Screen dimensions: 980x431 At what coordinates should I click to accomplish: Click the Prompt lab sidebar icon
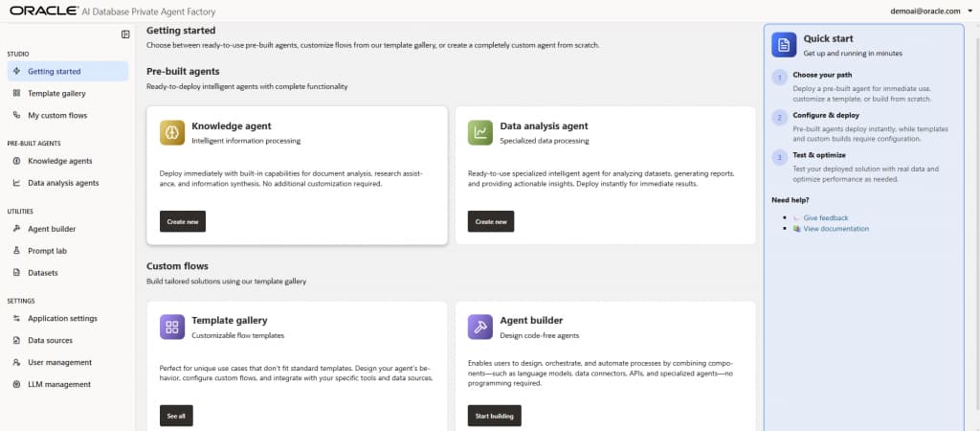point(17,251)
